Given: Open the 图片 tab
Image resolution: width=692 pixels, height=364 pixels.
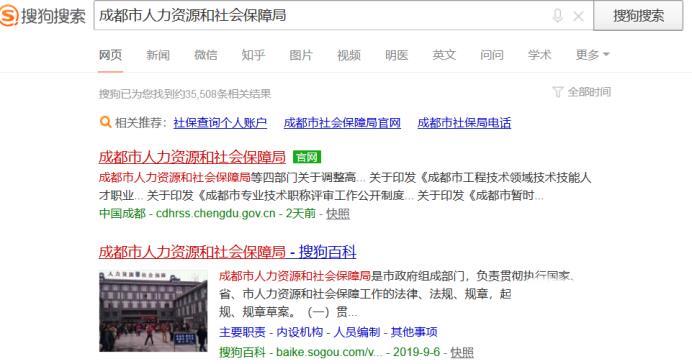Looking at the screenshot, I should [301, 55].
